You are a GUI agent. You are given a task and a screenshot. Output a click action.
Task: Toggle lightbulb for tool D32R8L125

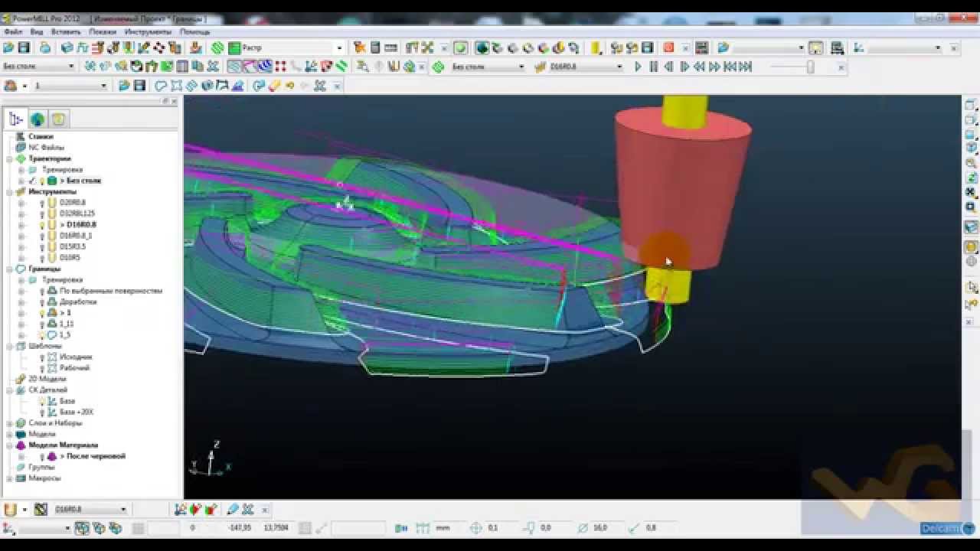coord(42,214)
